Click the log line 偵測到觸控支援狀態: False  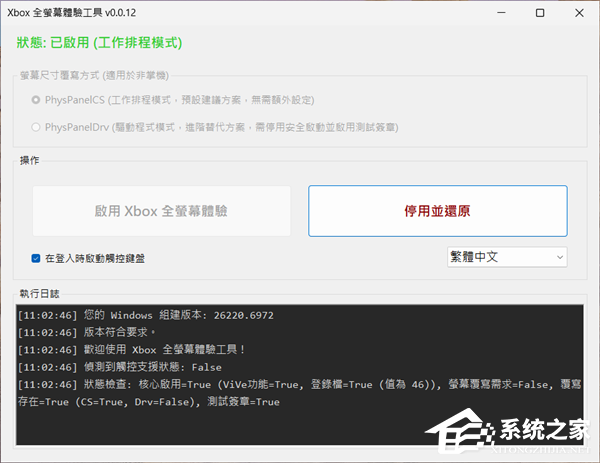[120, 367]
